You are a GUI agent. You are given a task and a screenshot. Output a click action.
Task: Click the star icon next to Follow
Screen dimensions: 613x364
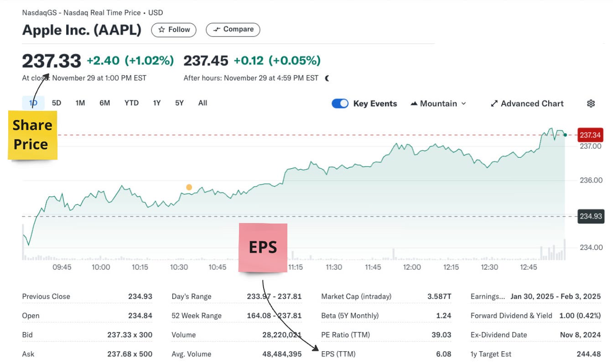[x=161, y=29]
